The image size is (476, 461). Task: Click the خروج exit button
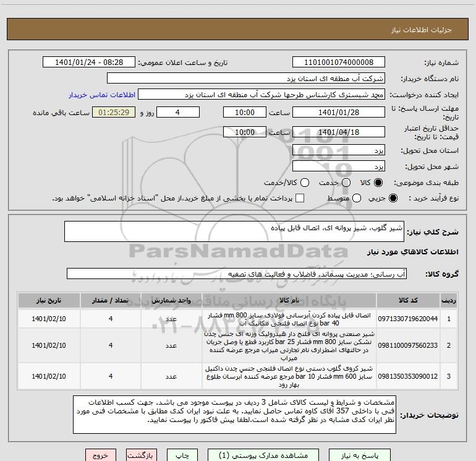(x=101, y=455)
